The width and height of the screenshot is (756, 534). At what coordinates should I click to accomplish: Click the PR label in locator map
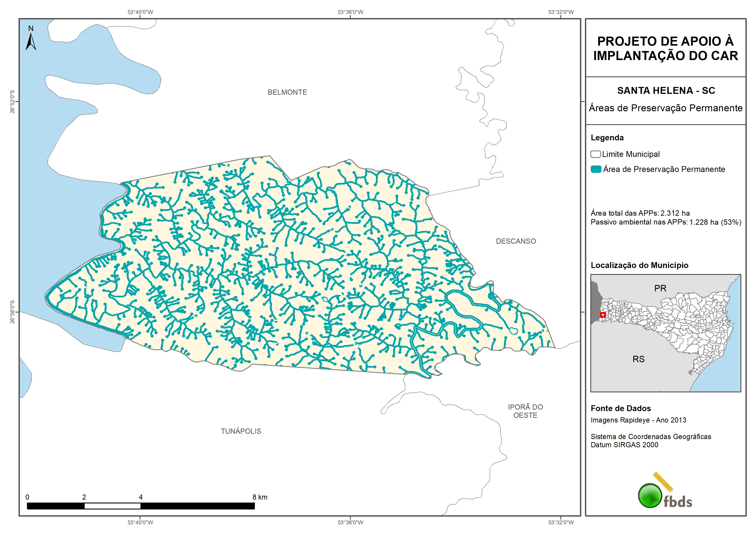click(660, 289)
